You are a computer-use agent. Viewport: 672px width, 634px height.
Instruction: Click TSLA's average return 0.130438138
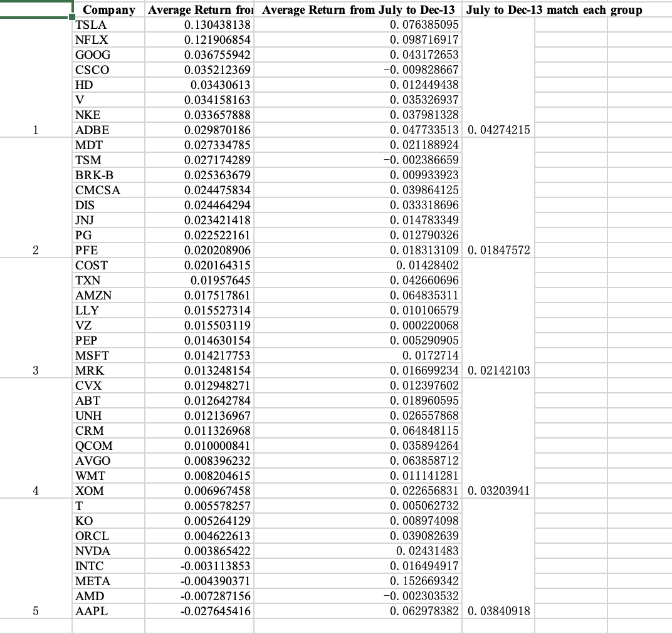tap(199, 25)
